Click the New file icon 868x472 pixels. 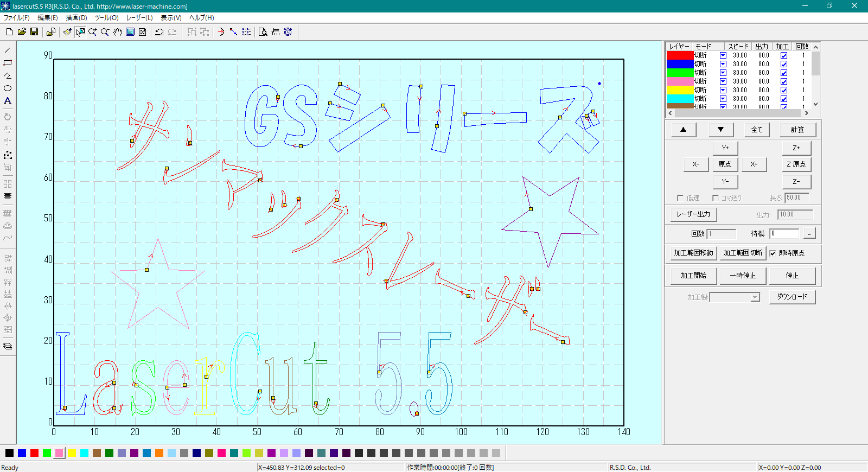pos(9,32)
